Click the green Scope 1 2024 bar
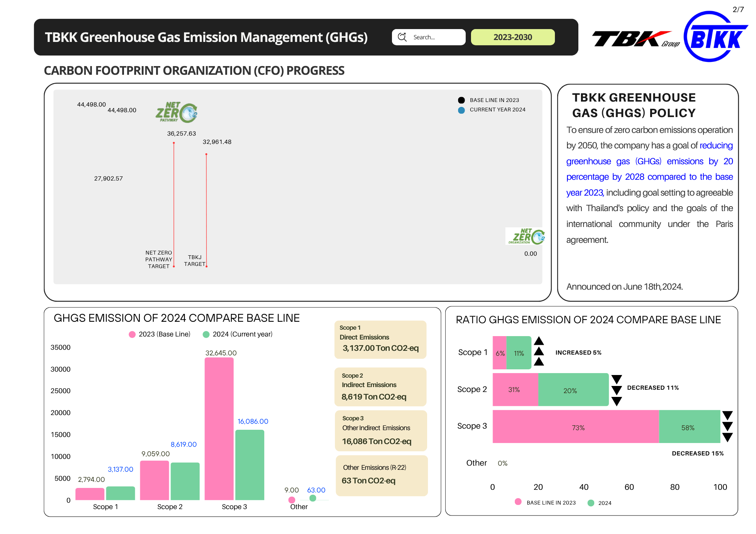Screen dimensions: 756x534 click(121, 493)
